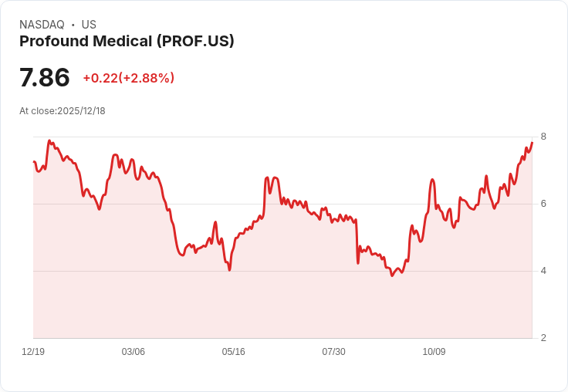Image resolution: width=568 pixels, height=392 pixels.
Task: Click the sharp price drop after 07/30
Action: tap(357, 241)
